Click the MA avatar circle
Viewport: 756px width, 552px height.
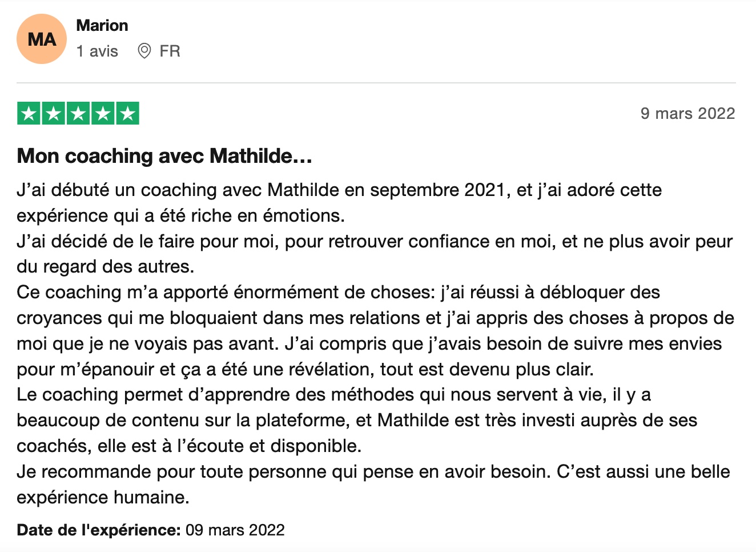pos(42,39)
